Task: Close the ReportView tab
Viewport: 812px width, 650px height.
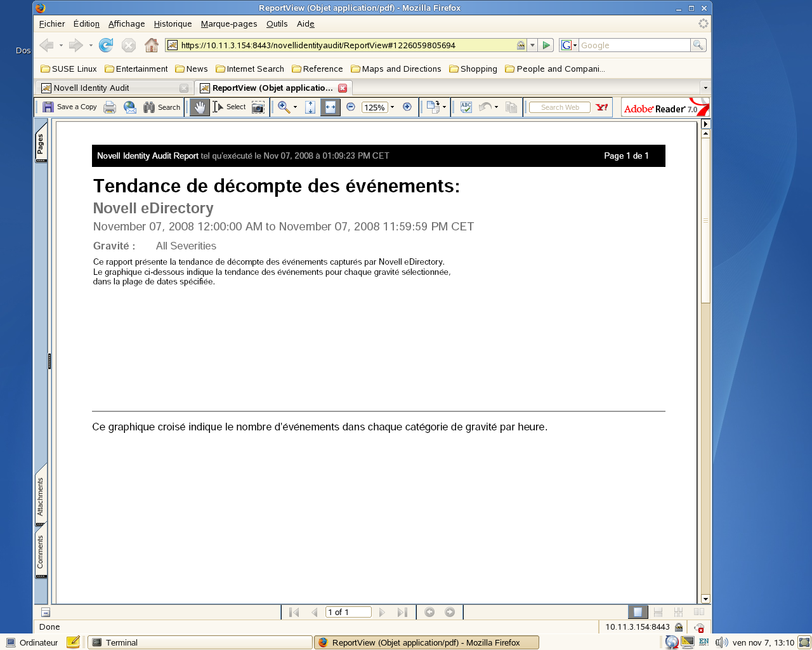Action: click(x=343, y=88)
